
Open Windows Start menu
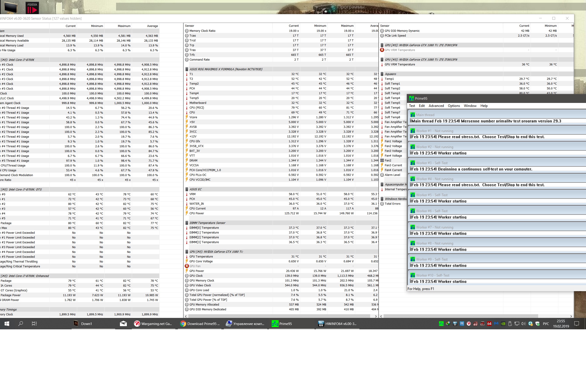coord(7,323)
